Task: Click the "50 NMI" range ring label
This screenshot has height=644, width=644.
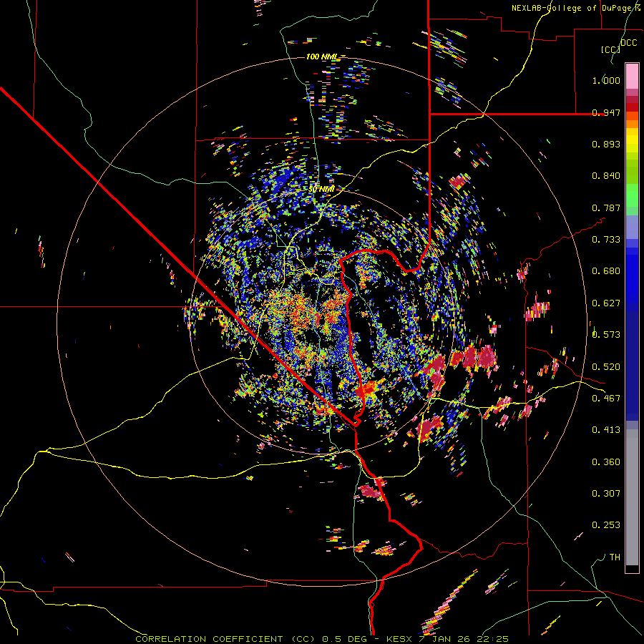Action: click(x=321, y=190)
